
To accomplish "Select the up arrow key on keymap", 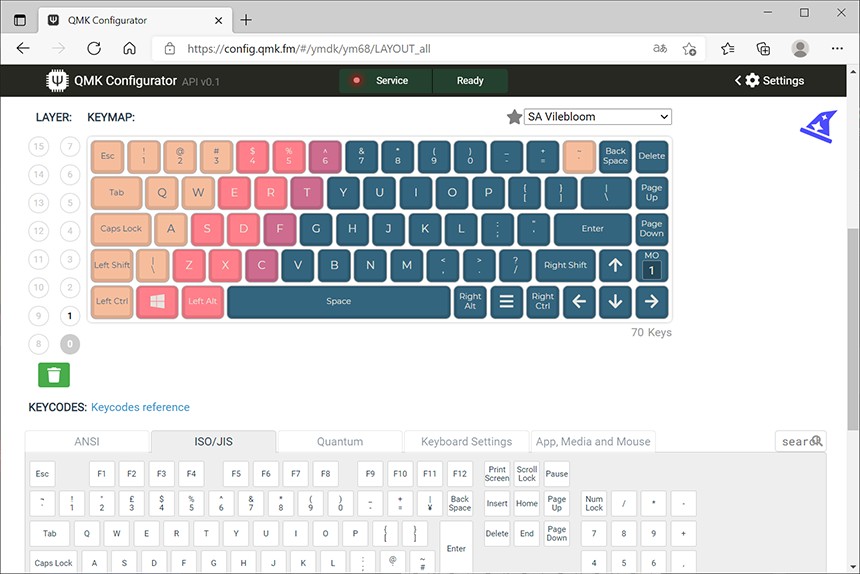I will click(615, 265).
